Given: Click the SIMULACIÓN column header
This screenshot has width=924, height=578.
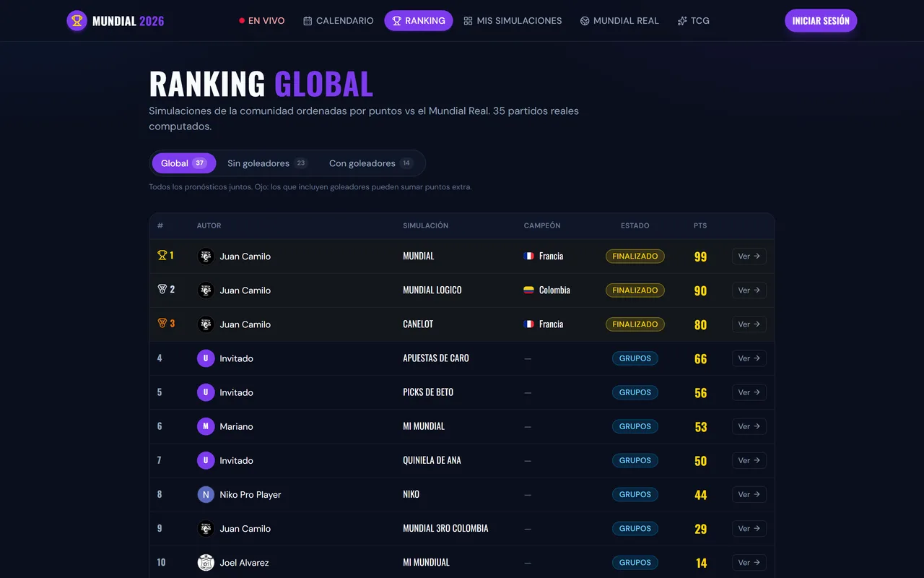Looking at the screenshot, I should coord(426,225).
